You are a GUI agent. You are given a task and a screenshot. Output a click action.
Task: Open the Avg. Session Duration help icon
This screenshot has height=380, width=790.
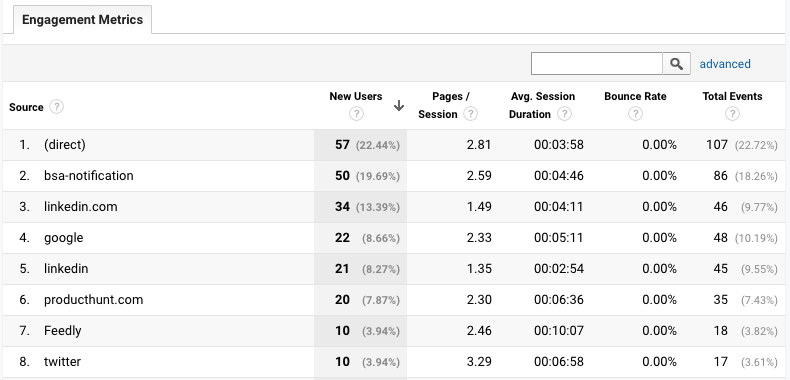(564, 114)
